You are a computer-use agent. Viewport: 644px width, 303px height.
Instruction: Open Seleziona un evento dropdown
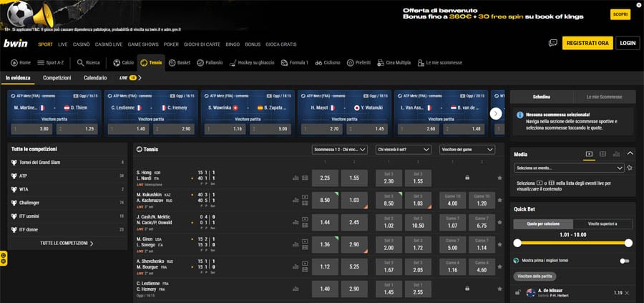coord(569,168)
